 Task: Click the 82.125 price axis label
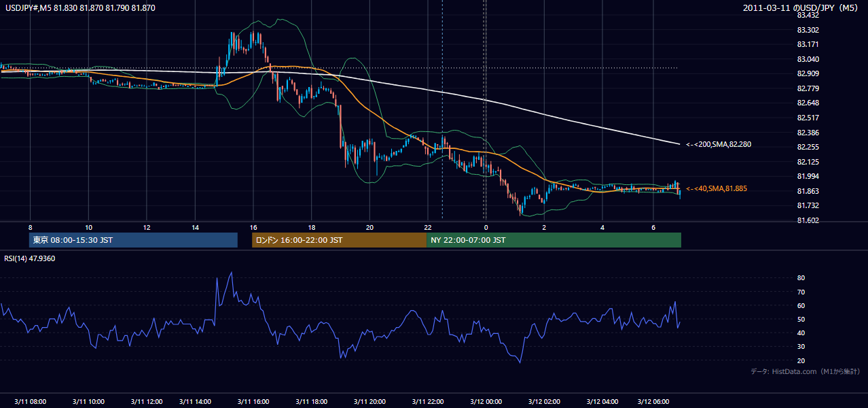(808, 162)
